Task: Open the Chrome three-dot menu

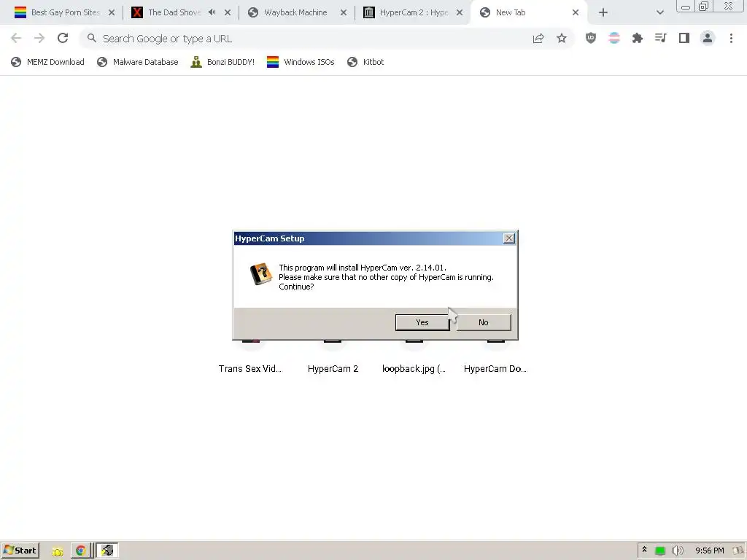Action: [x=731, y=38]
